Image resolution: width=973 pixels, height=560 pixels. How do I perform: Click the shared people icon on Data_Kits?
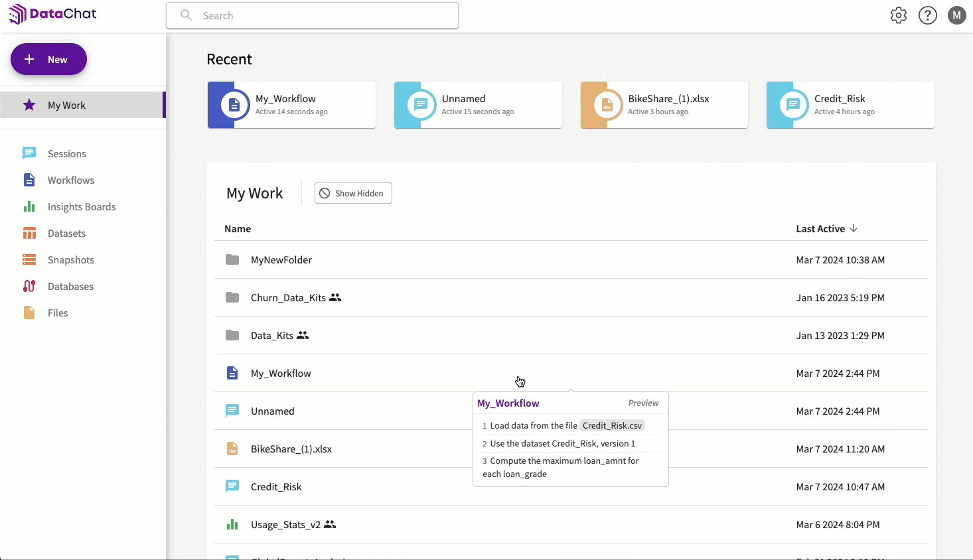(x=303, y=335)
